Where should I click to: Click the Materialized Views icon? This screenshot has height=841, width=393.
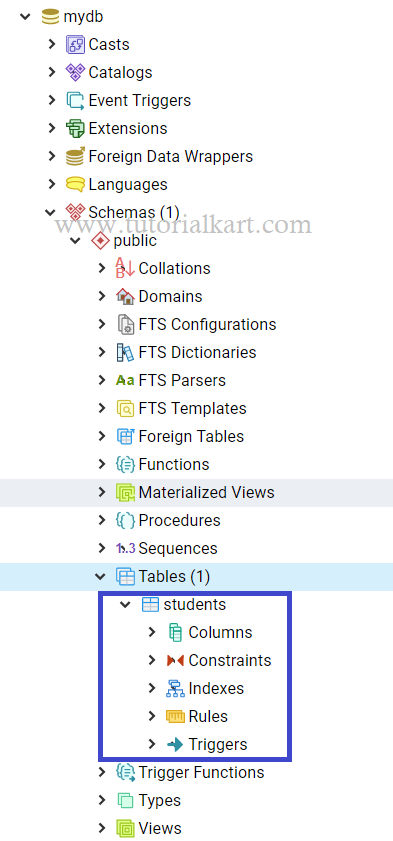click(x=125, y=492)
